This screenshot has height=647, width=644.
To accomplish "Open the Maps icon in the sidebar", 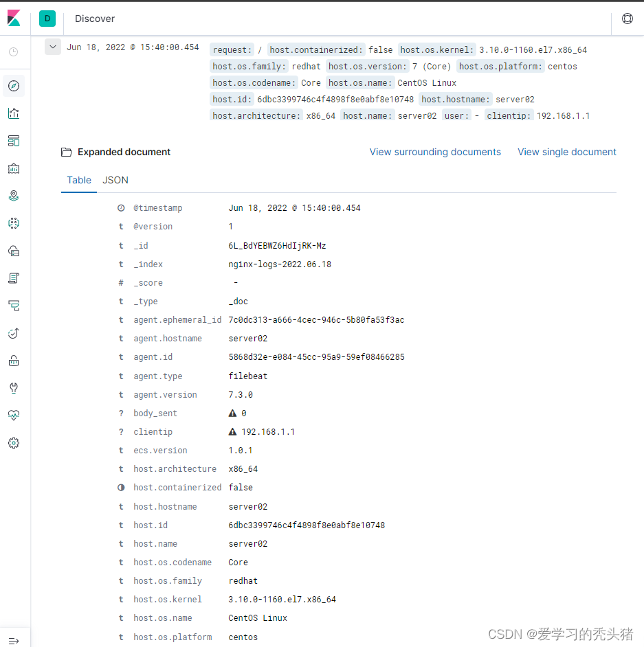I will point(14,196).
